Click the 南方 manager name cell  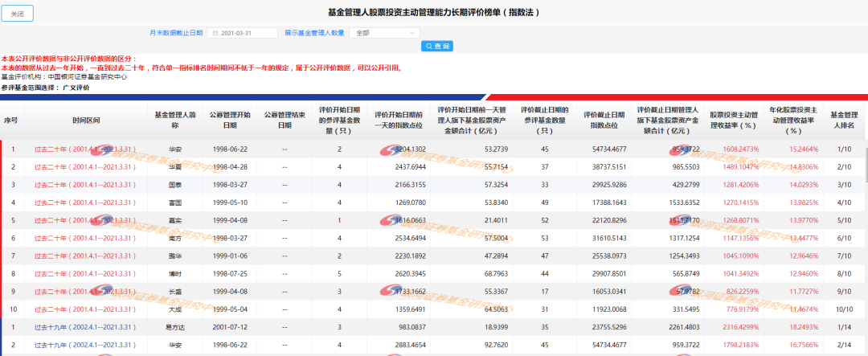175,238
